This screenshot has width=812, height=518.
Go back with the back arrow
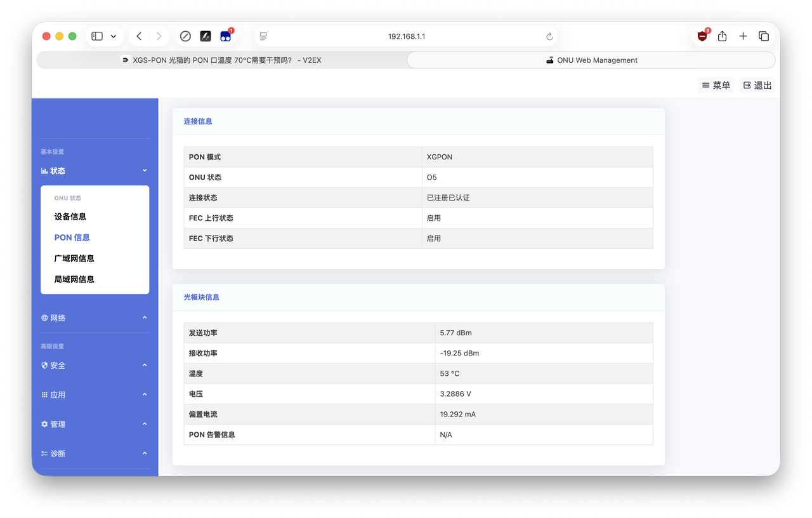point(139,36)
